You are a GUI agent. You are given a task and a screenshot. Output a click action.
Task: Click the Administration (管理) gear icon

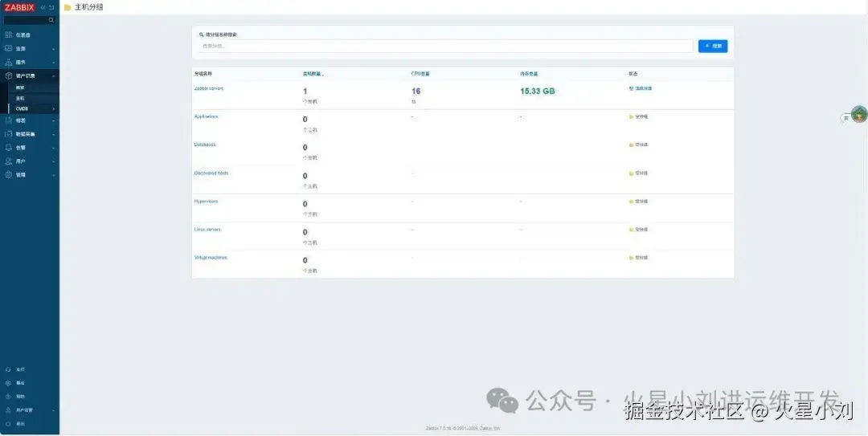(x=8, y=175)
